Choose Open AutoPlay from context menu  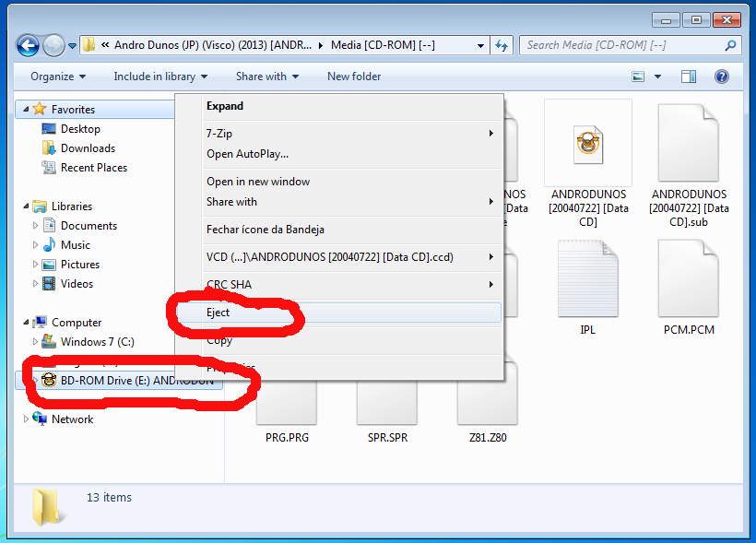click(247, 154)
